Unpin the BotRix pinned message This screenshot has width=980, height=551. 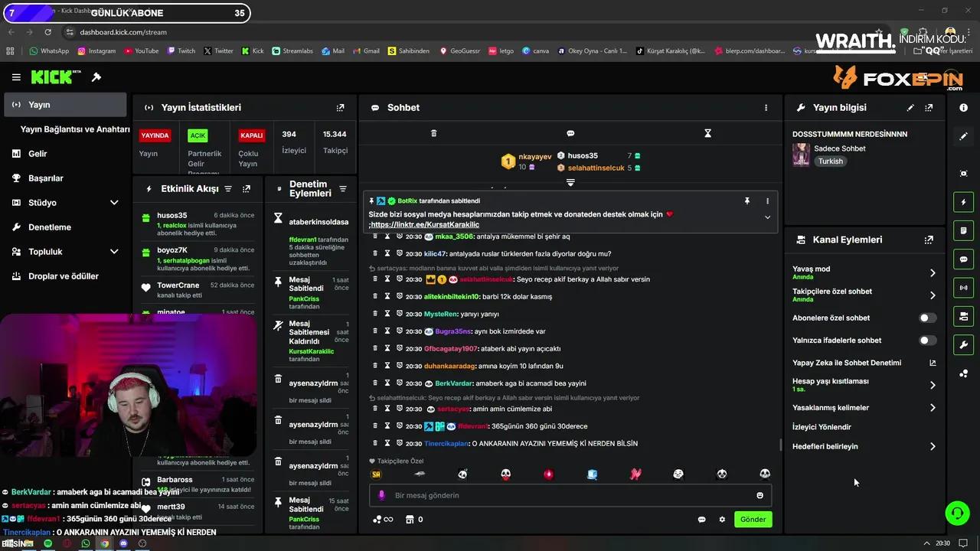click(x=747, y=201)
